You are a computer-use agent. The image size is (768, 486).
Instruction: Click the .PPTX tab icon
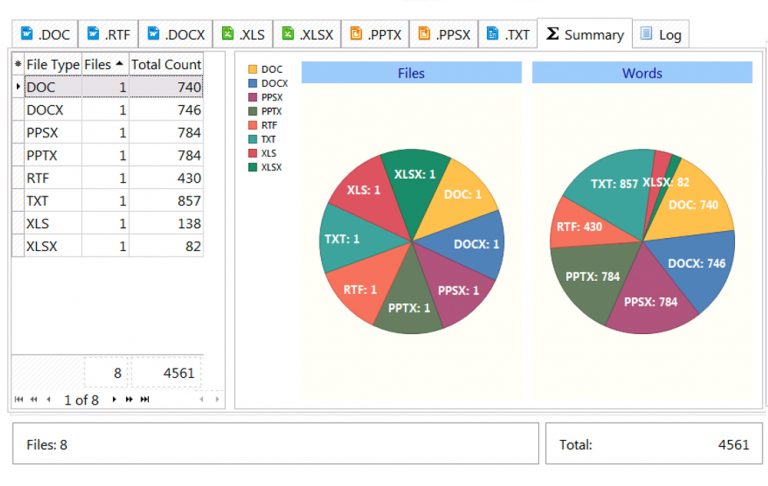356,34
